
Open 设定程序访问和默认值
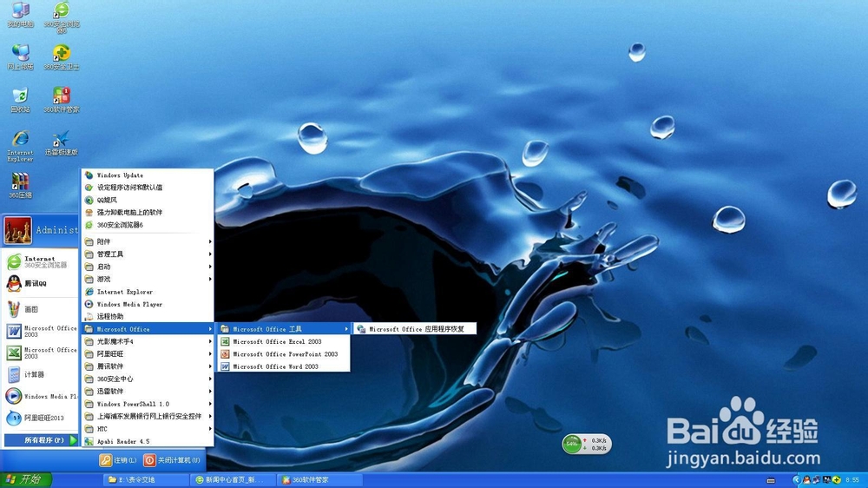pos(148,188)
